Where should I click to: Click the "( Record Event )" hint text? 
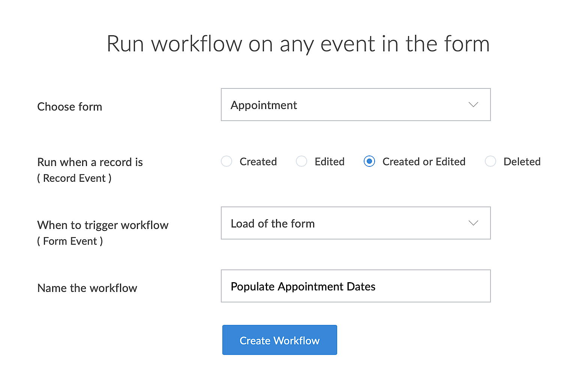(74, 178)
